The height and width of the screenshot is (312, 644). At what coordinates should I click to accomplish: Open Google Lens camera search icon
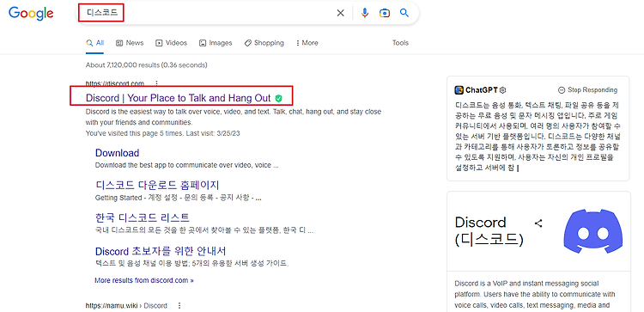click(x=385, y=13)
